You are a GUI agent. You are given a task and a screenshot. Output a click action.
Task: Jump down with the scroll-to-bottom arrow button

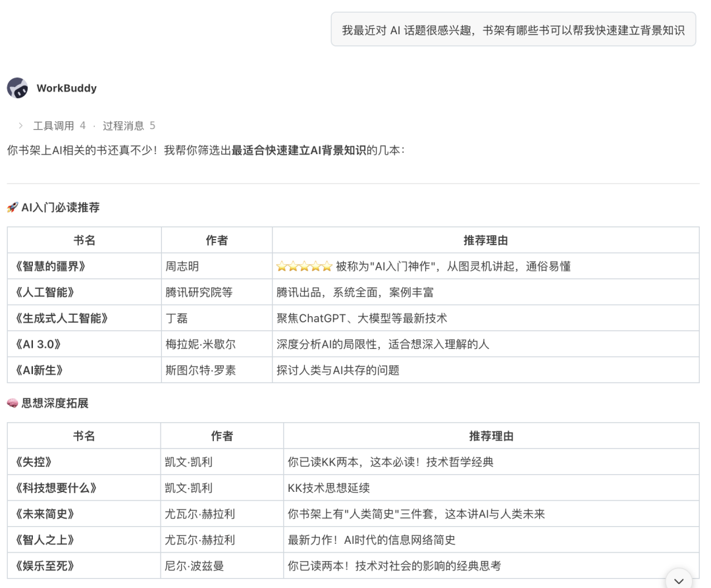pos(679,580)
